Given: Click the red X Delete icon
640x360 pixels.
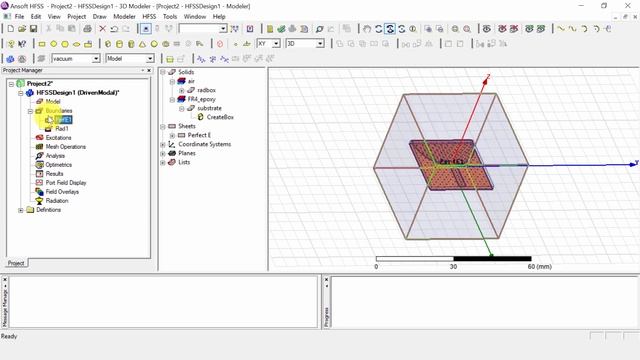Looking at the screenshot, I should (102, 29).
